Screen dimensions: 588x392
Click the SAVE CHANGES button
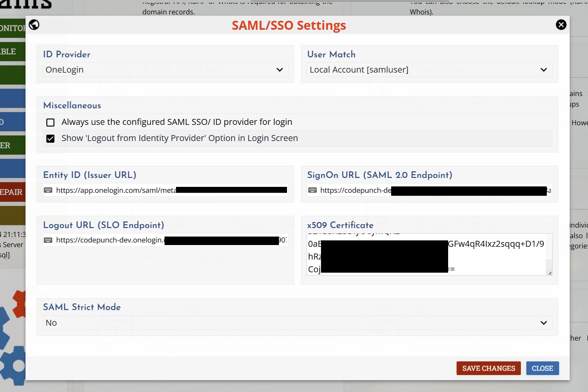489,368
